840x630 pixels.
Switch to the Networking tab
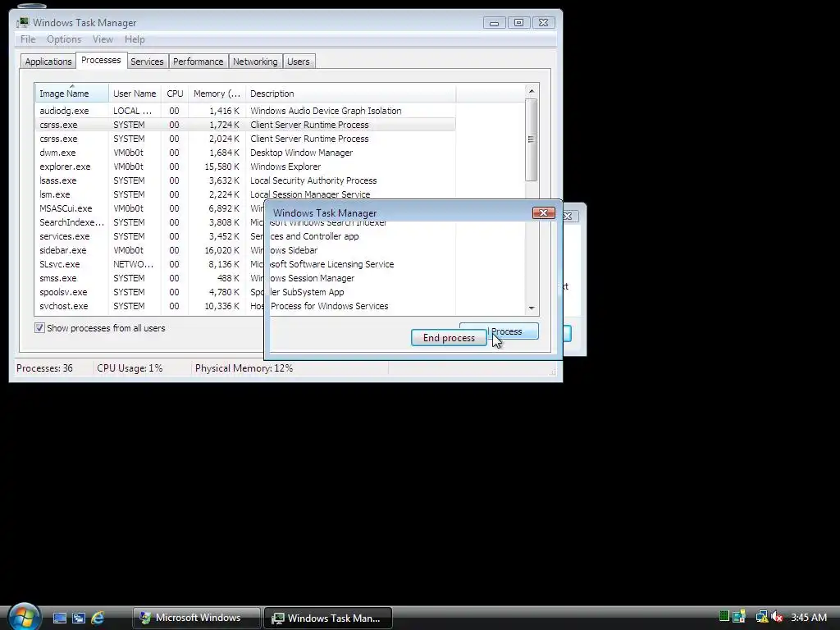[x=255, y=62]
